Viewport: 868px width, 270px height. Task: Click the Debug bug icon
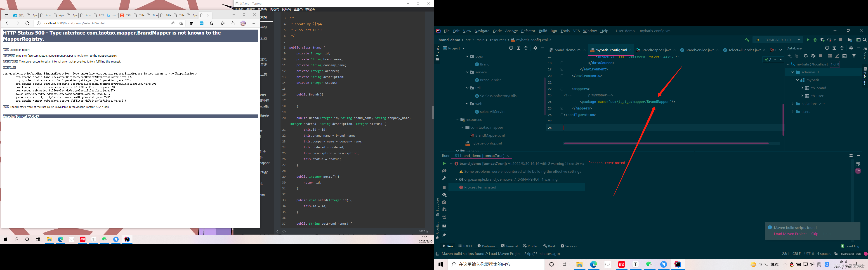[x=815, y=40]
